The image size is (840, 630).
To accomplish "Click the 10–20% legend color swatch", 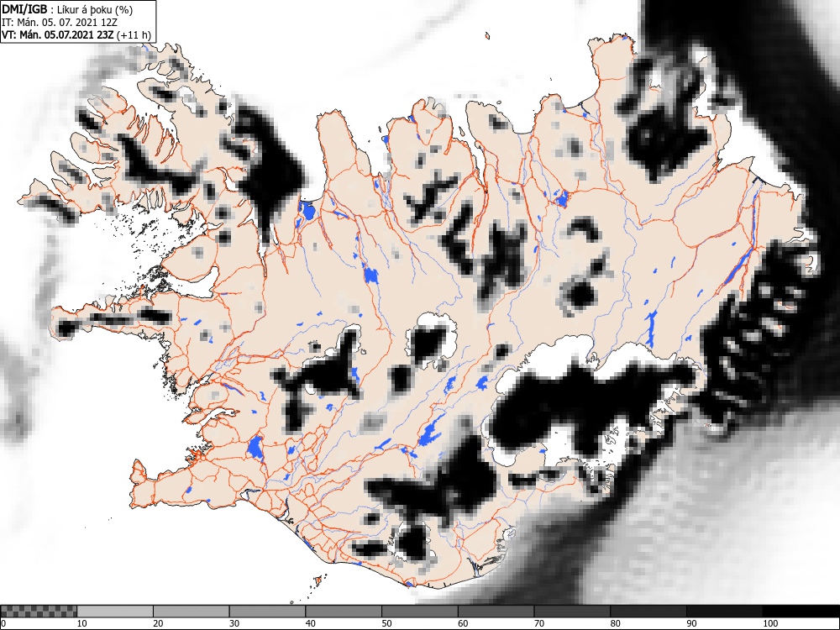I will pyautogui.click(x=115, y=612).
